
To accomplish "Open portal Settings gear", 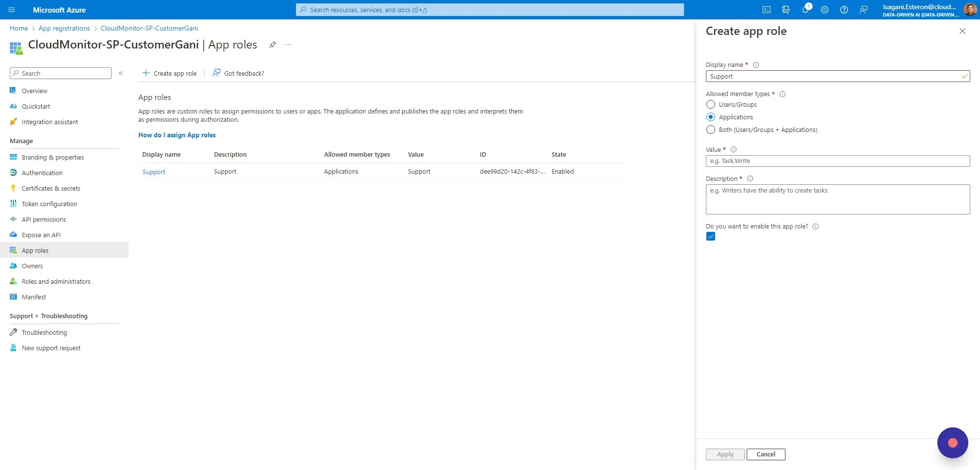I will click(825, 10).
